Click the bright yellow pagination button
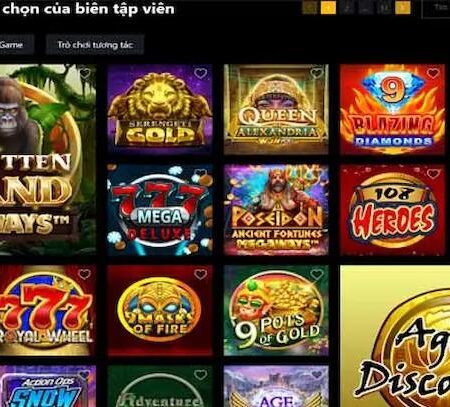Screen dimensions: 450x407 tap(328, 7)
